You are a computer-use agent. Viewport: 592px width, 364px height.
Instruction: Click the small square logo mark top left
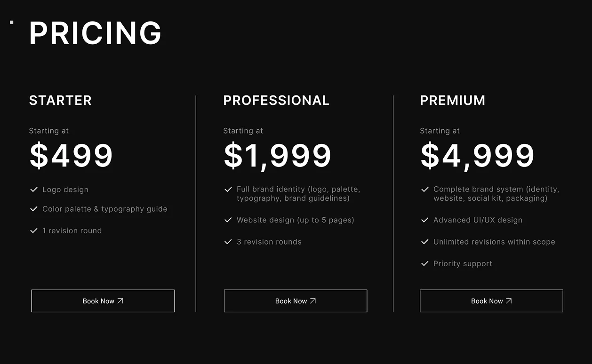[12, 21]
